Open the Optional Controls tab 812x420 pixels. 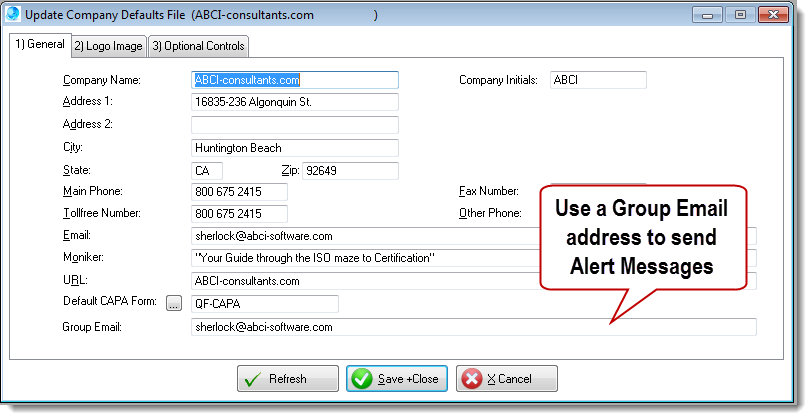click(197, 46)
